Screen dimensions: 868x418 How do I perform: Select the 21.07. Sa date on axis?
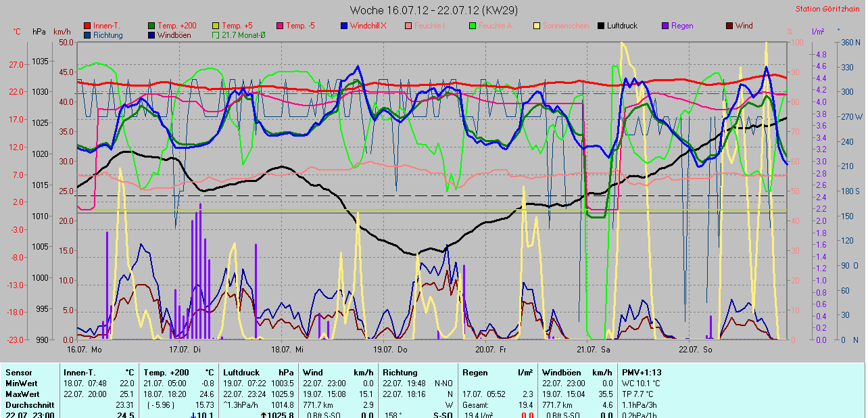(x=593, y=350)
